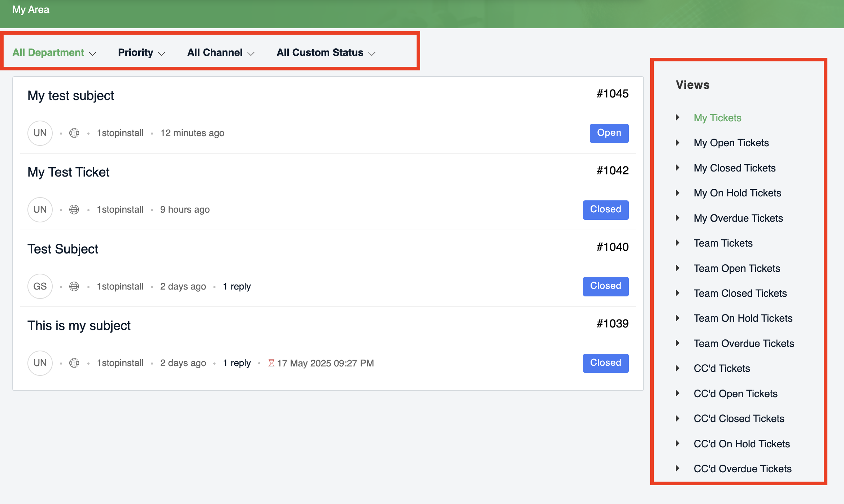Click the 1 reply link on ticket #1040
Screen dimensions: 844x504
pos(237,286)
